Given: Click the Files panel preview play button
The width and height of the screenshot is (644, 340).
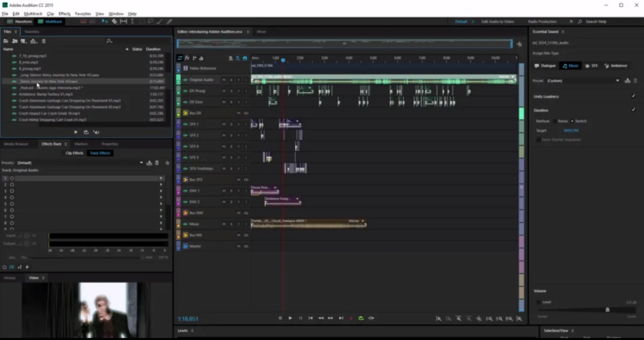Looking at the screenshot, I should point(76,132).
